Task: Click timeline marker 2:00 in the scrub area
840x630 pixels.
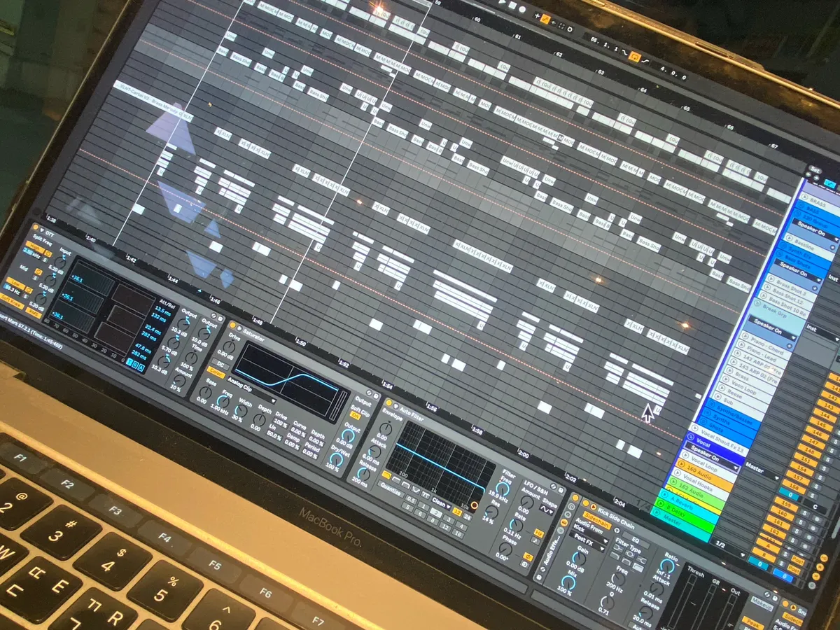Action: (524, 454)
